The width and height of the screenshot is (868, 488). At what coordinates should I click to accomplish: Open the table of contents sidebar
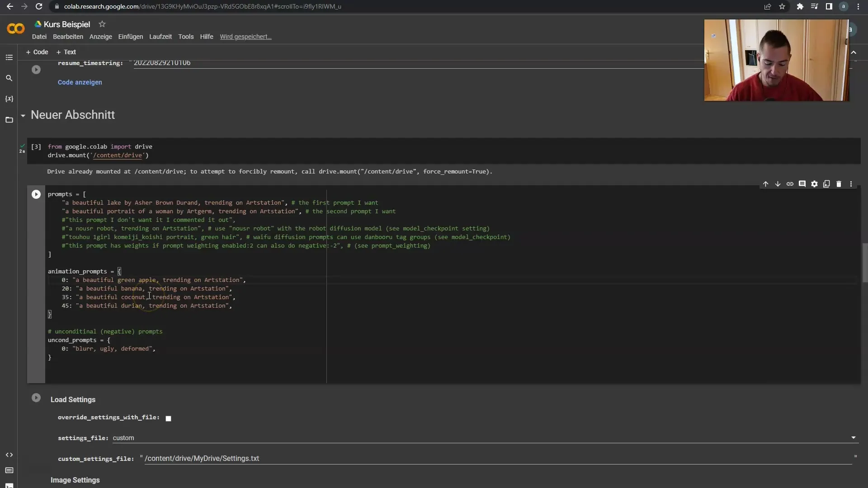coord(9,57)
